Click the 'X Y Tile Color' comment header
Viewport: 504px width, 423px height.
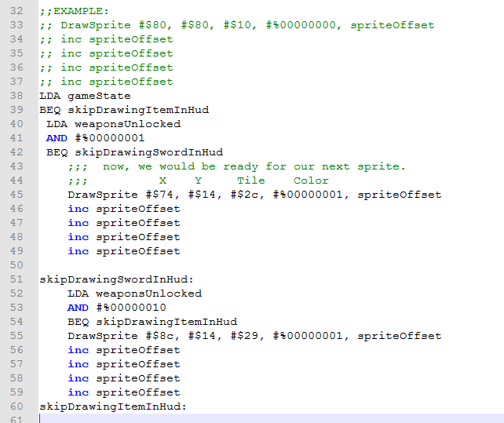[x=199, y=181]
